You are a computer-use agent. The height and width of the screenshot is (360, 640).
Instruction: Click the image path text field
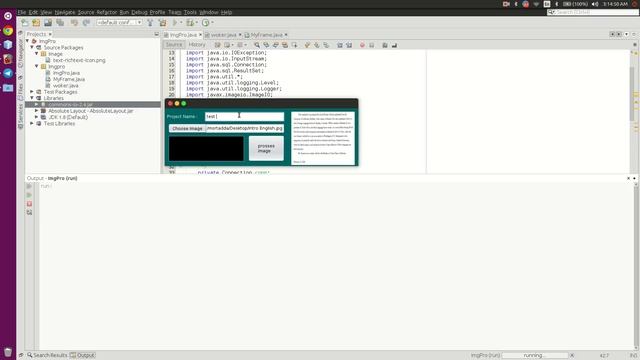coord(245,128)
